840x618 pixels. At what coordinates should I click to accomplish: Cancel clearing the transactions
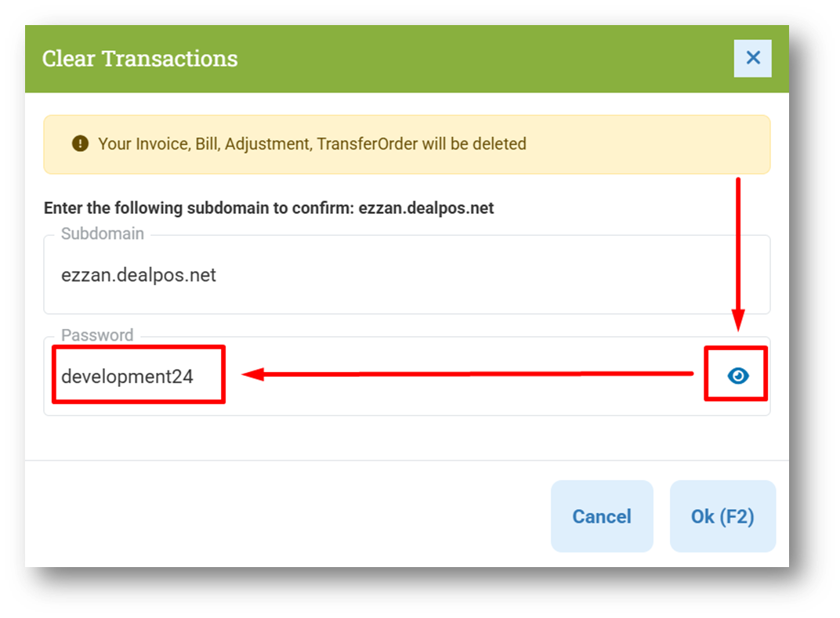602,516
